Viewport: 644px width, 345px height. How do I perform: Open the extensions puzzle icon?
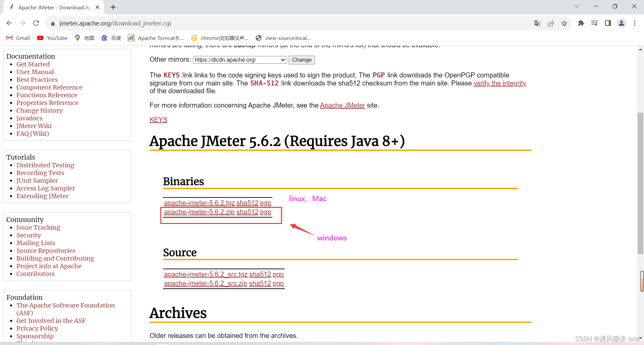[581, 23]
